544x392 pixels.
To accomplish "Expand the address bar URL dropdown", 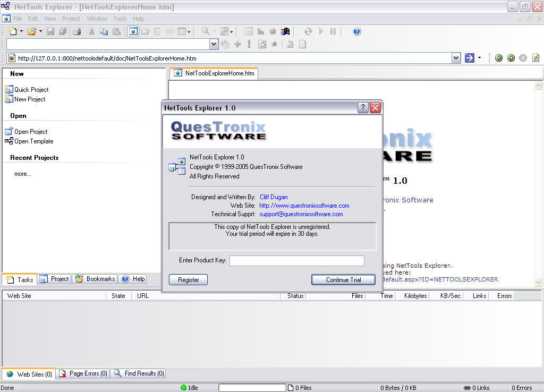I will [456, 57].
